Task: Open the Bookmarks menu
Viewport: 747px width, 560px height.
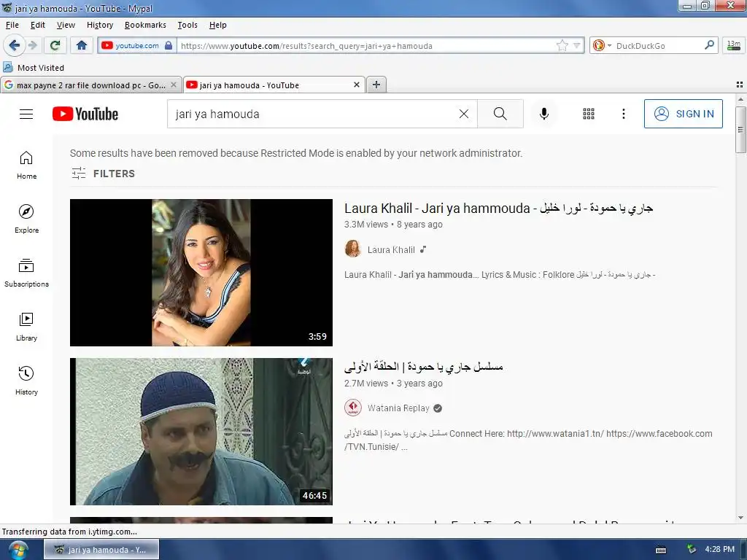Action: point(145,25)
